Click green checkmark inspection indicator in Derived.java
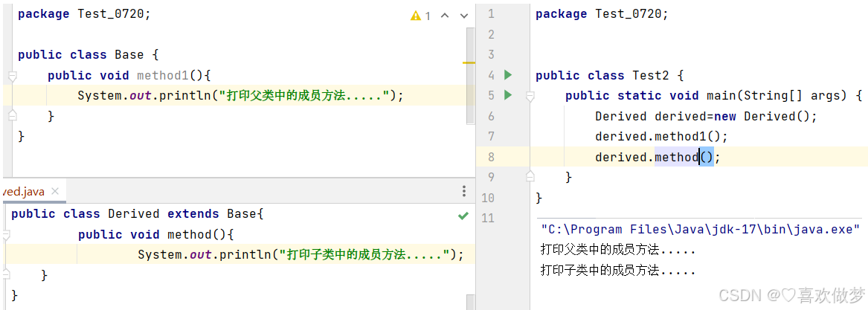Image resolution: width=868 pixels, height=310 pixels. click(x=463, y=216)
